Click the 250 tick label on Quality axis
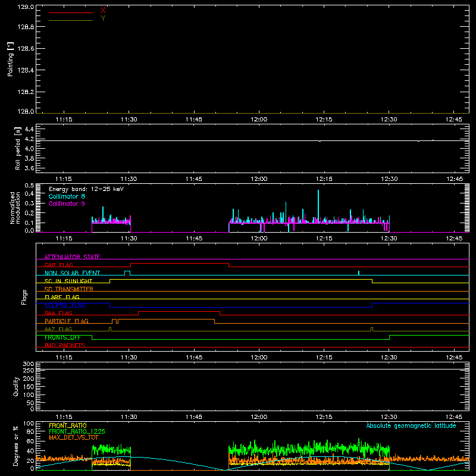The width and height of the screenshot is (476, 476). click(29, 371)
